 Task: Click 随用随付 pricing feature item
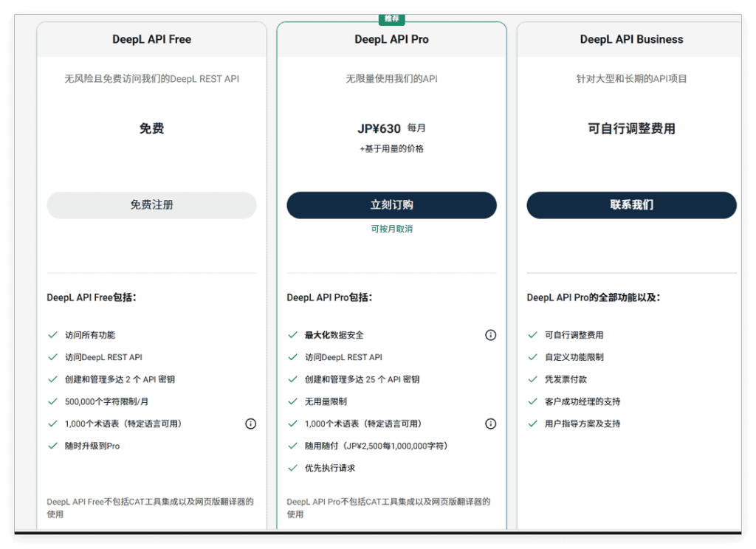coord(376,446)
